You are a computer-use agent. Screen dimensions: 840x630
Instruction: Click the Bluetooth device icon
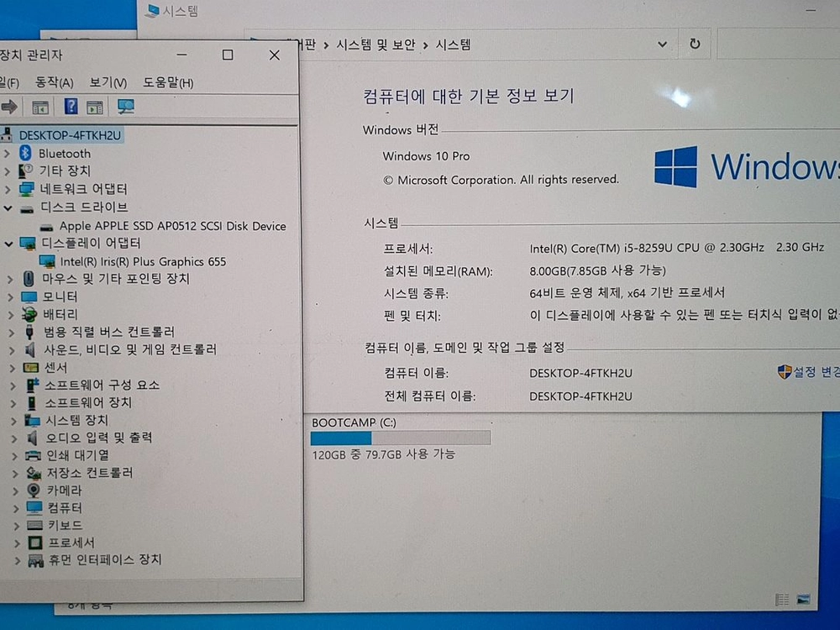click(x=25, y=153)
